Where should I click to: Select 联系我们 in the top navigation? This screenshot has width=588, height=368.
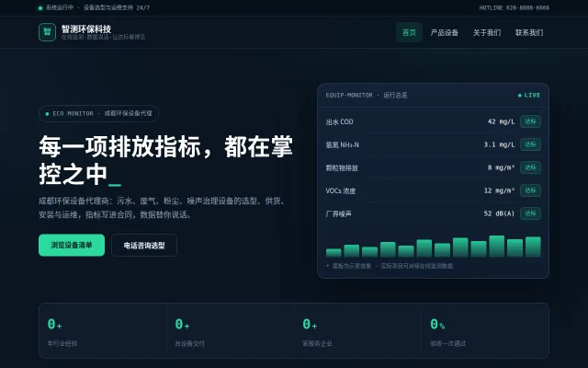pos(529,33)
